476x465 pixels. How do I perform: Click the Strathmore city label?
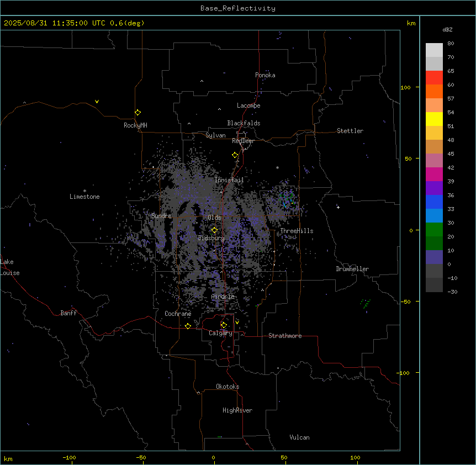coord(285,336)
